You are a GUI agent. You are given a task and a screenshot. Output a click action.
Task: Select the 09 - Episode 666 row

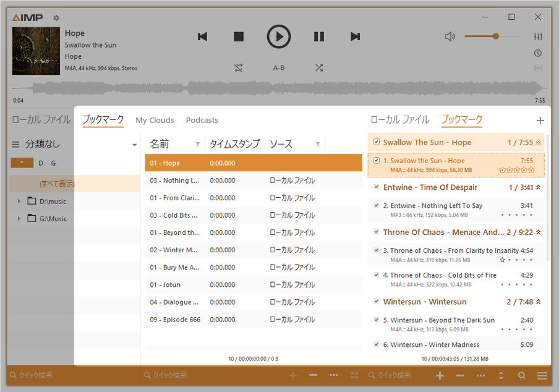click(254, 320)
